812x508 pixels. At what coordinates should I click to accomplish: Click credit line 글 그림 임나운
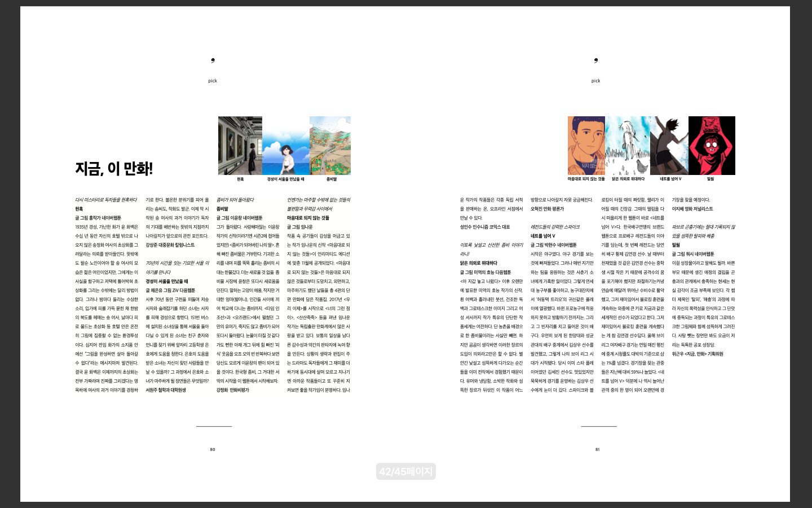[x=300, y=227]
